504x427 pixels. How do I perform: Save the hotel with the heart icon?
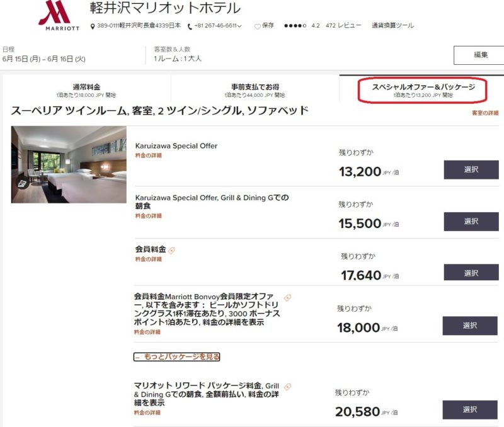coord(257,26)
